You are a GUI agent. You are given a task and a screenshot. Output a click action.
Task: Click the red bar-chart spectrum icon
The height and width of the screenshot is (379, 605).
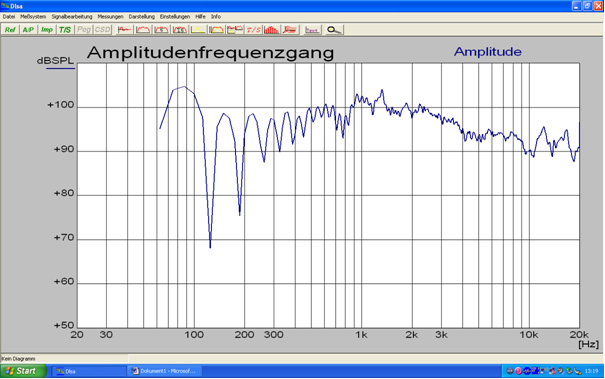[x=272, y=30]
